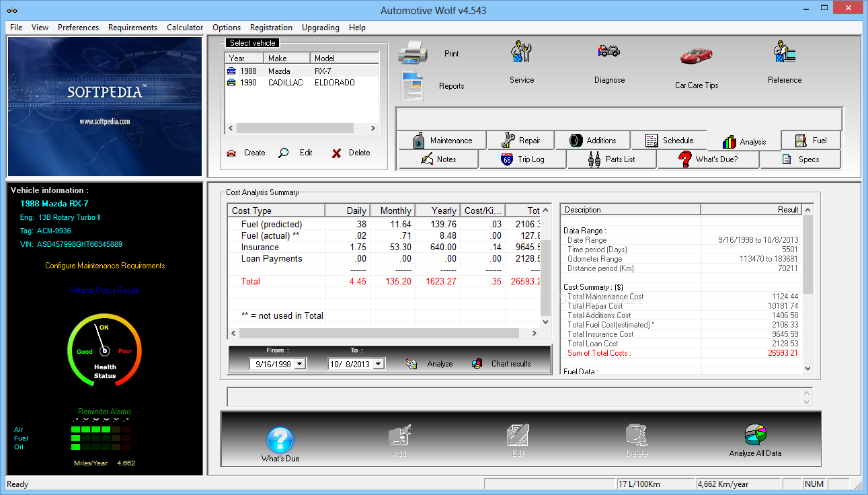Click the Analyze All Data pie chart icon
The height and width of the screenshot is (495, 868).
click(755, 435)
